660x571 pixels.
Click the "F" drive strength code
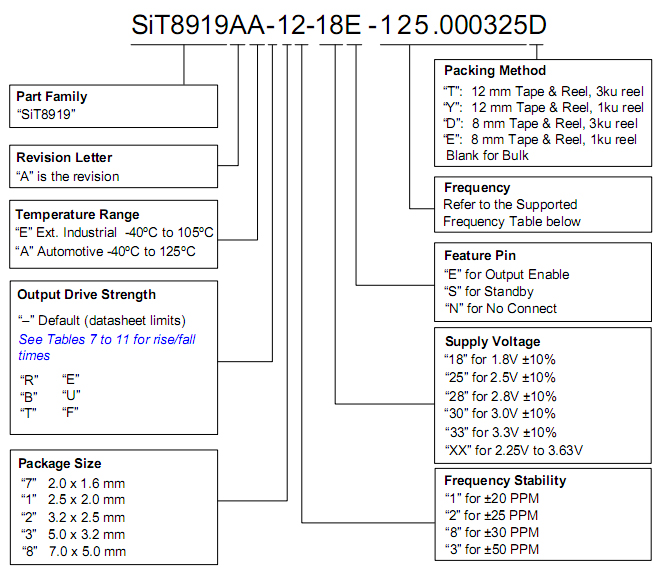[x=70, y=412]
